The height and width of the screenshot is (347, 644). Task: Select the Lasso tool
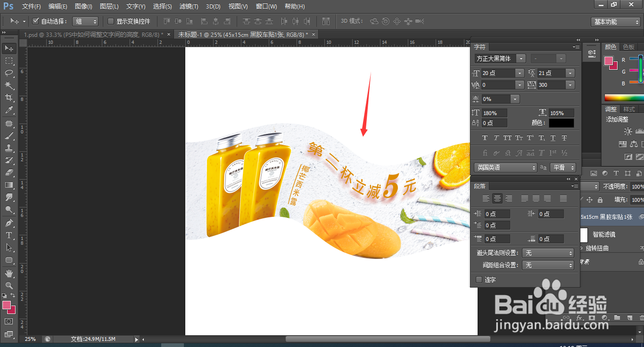(8, 73)
